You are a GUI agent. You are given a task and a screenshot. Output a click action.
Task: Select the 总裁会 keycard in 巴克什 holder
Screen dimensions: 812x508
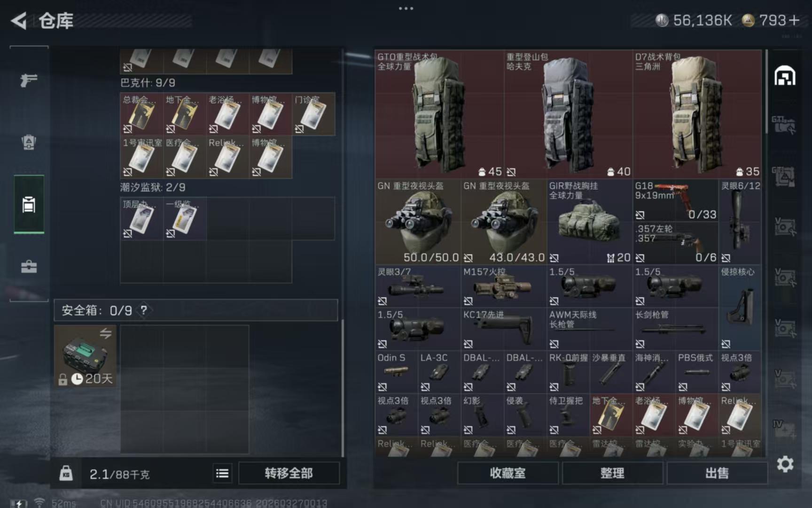142,114
